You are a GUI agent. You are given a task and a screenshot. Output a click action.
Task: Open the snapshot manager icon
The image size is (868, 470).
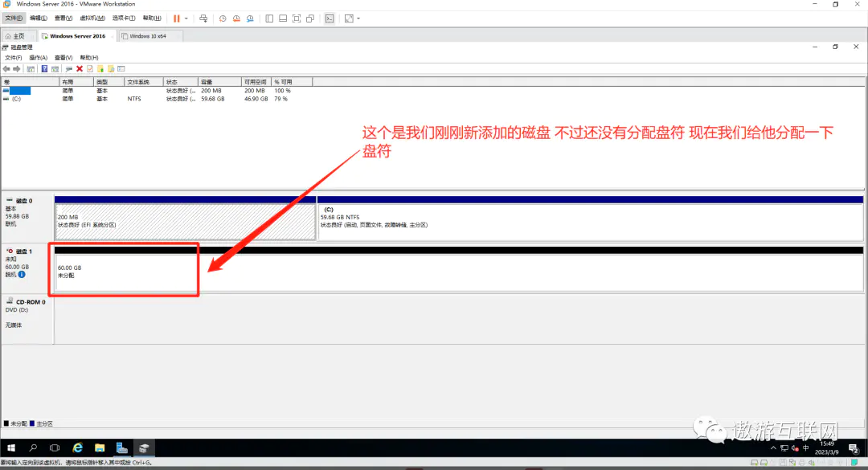pos(250,18)
